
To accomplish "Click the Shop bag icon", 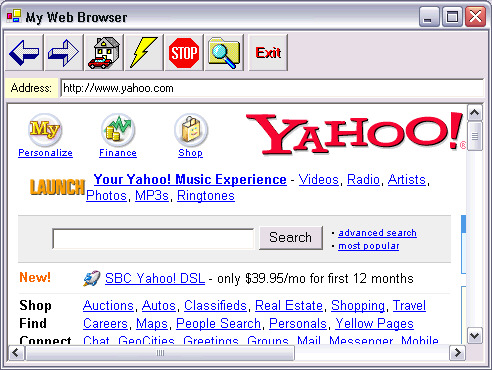I will (x=191, y=130).
